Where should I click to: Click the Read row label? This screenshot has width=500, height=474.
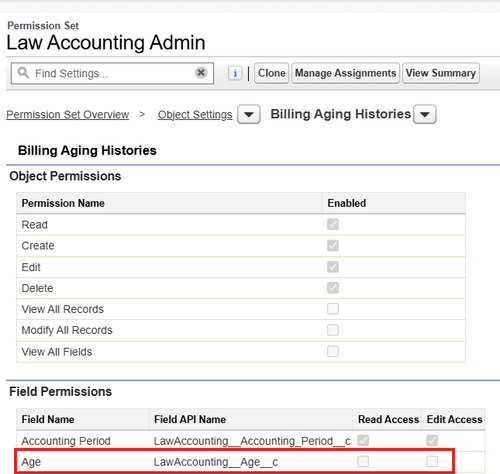(x=35, y=225)
